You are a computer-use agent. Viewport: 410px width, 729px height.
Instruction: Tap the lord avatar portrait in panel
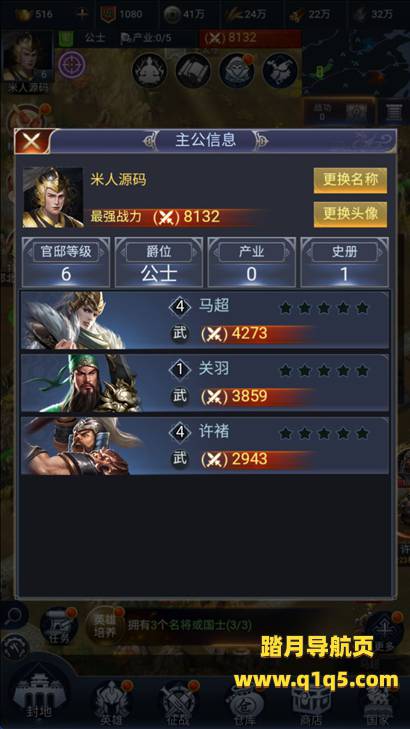[x=53, y=198]
